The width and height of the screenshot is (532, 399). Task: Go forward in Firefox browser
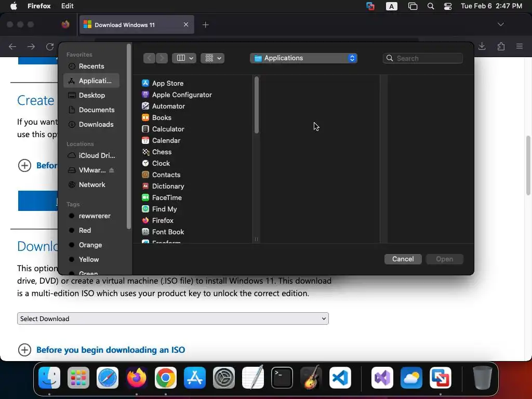[31, 46]
